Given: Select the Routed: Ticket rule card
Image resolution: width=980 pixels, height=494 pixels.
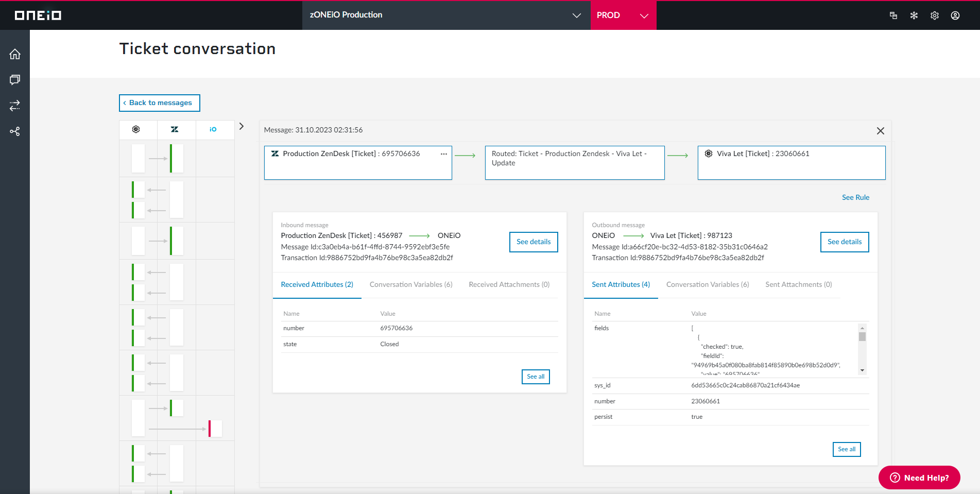Looking at the screenshot, I should click(575, 163).
